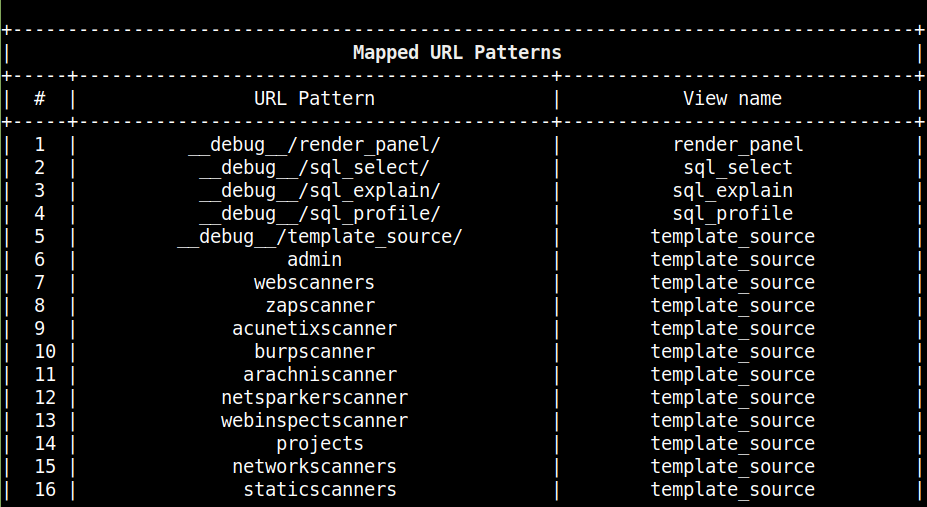Viewport: 927px width, 507px height.
Task: Click the zapscanner URL pattern
Action: 320,306
